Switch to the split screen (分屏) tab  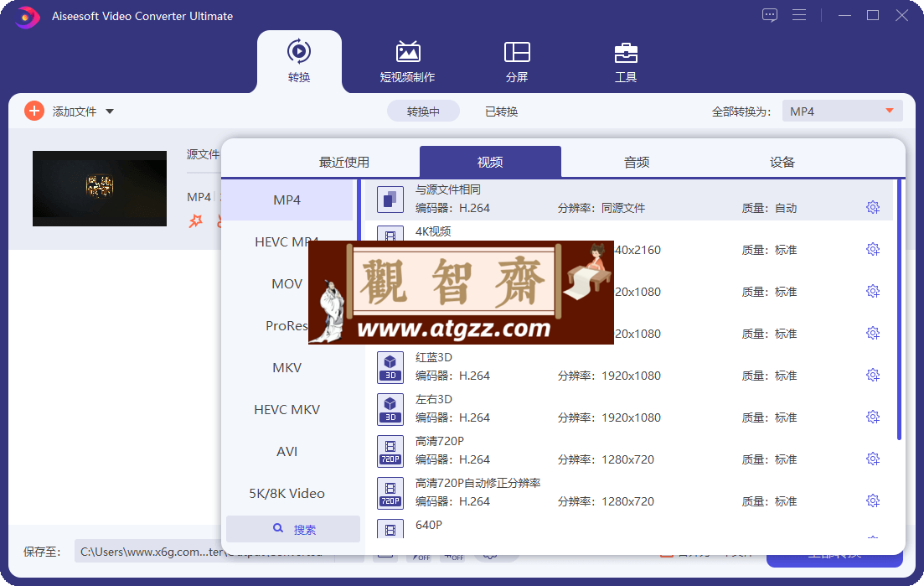click(517, 61)
